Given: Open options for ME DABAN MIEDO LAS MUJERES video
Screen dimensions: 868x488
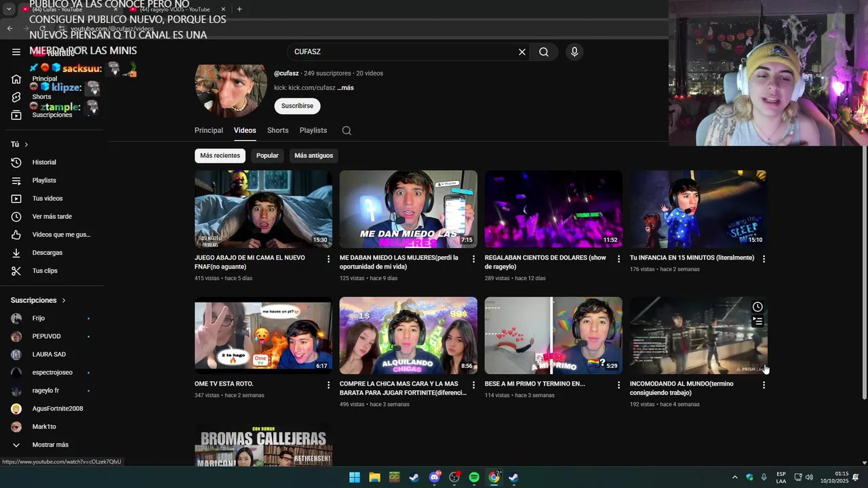Looking at the screenshot, I should coord(474,259).
